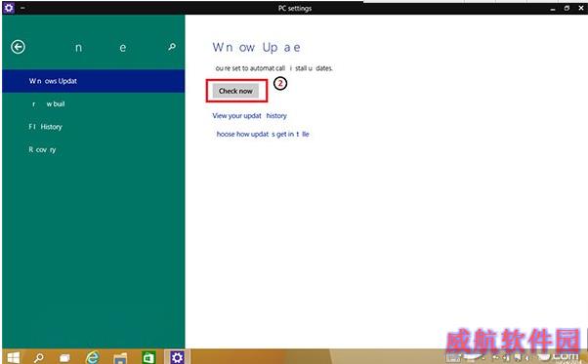Open Recovery in sidebar

tap(93, 149)
